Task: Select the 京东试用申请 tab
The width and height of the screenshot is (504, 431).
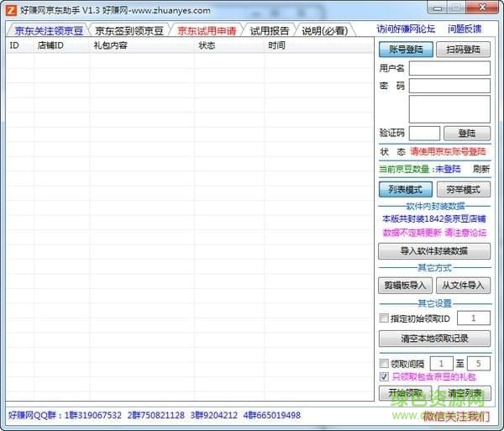Action: [x=206, y=31]
